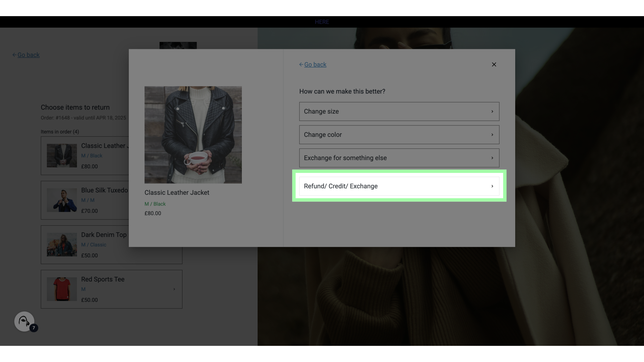Select the Change size option

coord(399,111)
